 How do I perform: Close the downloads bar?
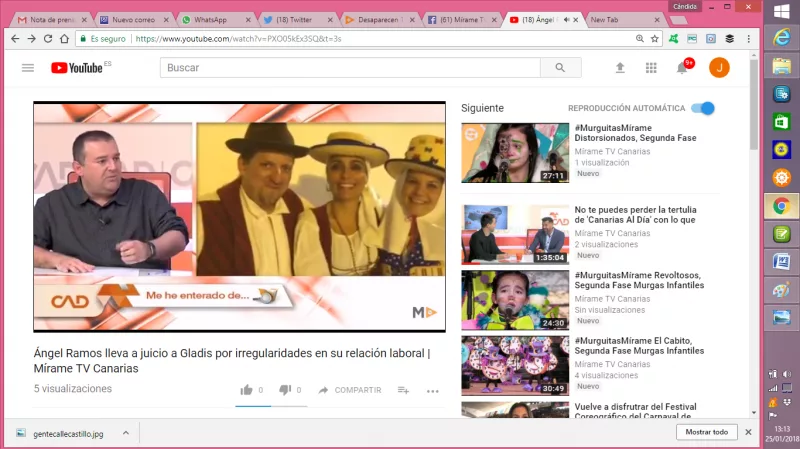coord(748,432)
